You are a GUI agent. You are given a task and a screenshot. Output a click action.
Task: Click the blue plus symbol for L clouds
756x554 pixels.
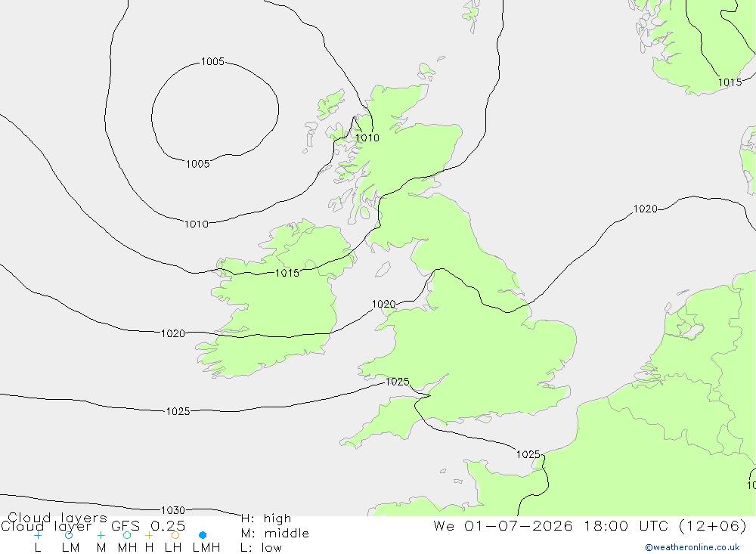click(x=38, y=535)
